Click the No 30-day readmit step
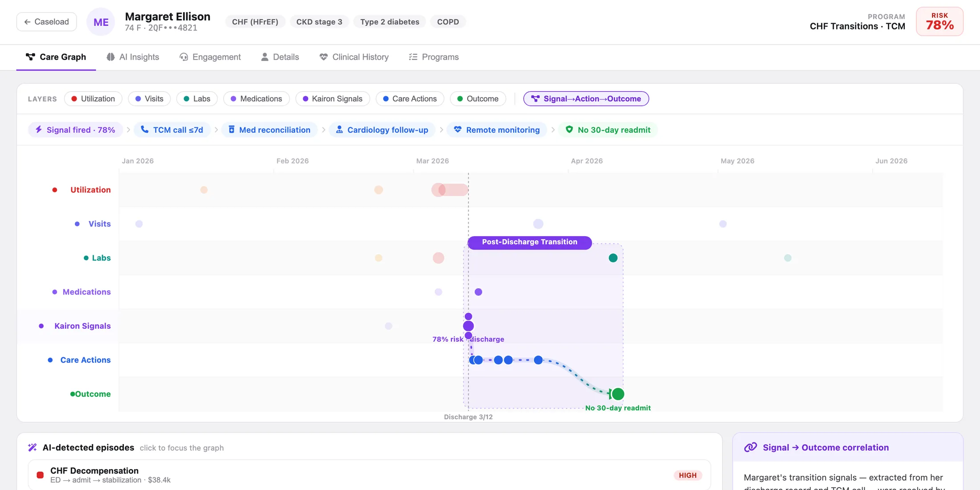 608,130
